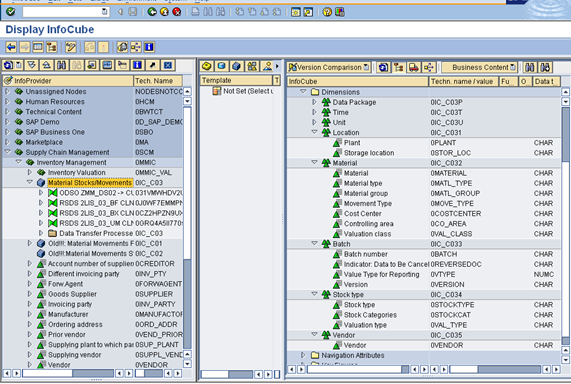571x384 pixels.
Task: Click the hierarchy tree icon in application toolbar
Action: tap(51, 47)
